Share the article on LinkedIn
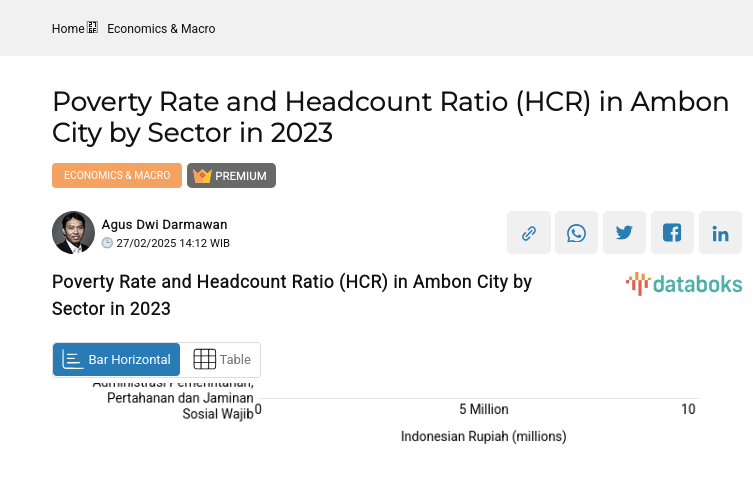Image resolution: width=753 pixels, height=498 pixels. coord(720,232)
